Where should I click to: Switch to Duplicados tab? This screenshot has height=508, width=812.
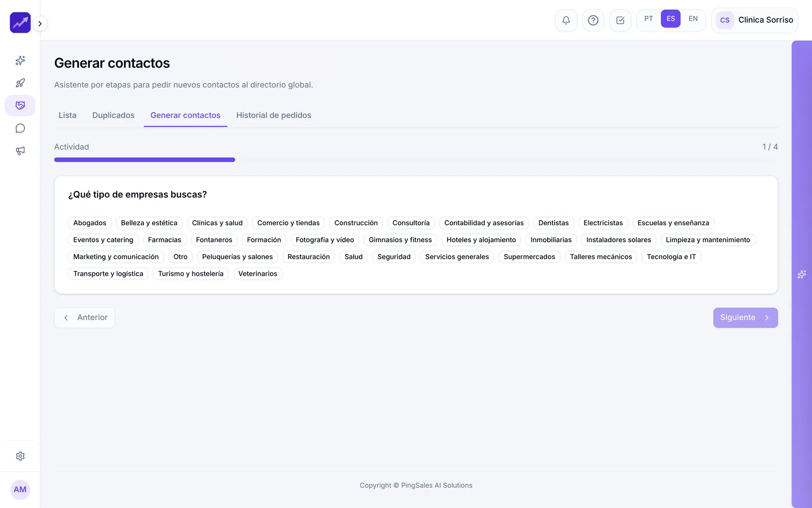[x=113, y=115]
